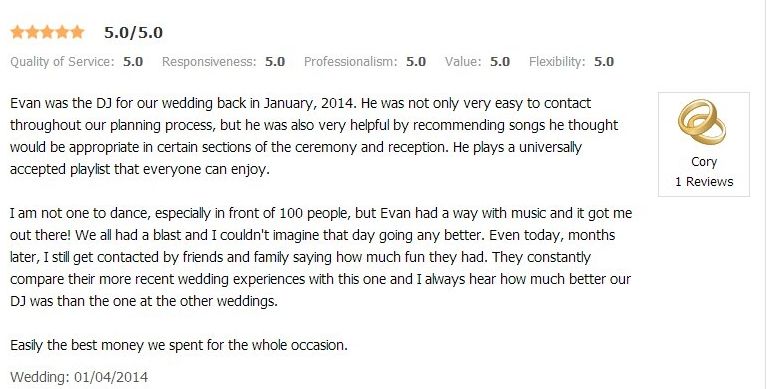Click the fourth orange rating star

coord(62,32)
